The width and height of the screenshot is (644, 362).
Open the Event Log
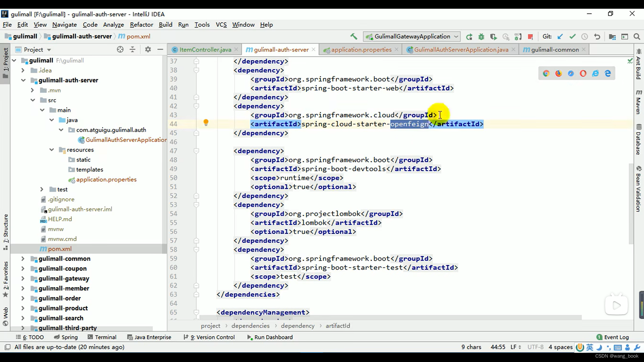613,337
